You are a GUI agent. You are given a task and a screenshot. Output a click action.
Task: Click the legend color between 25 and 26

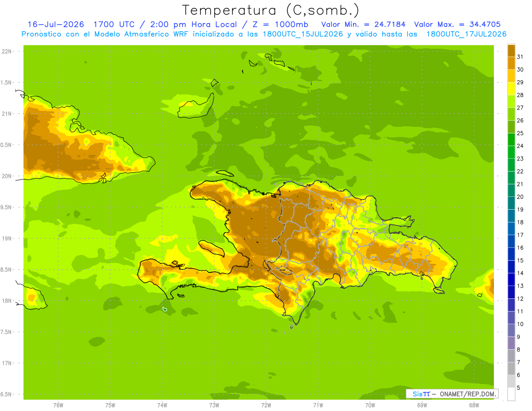click(511, 127)
